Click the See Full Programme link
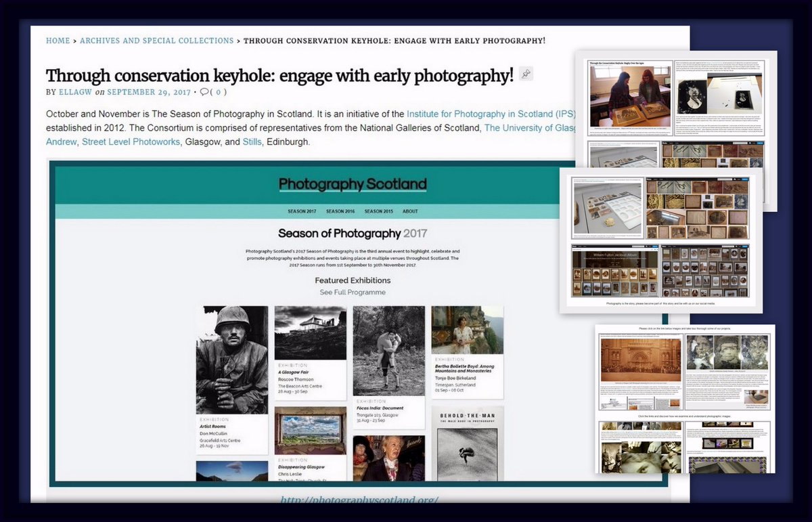The width and height of the screenshot is (812, 522). point(353,292)
